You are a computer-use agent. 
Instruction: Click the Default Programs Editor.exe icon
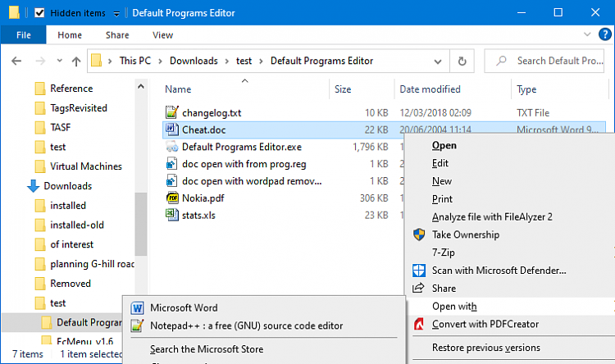[x=171, y=147]
